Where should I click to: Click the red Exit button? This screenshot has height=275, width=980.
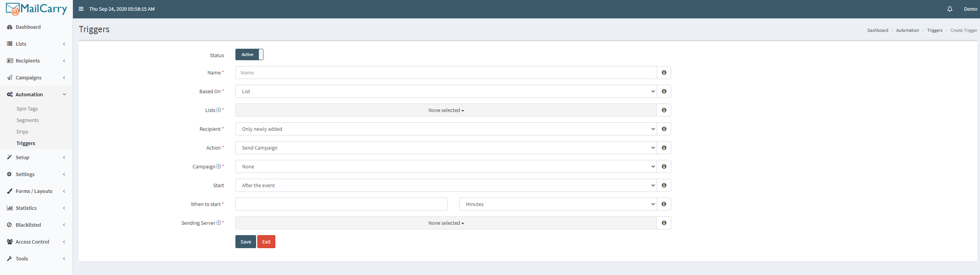266,242
